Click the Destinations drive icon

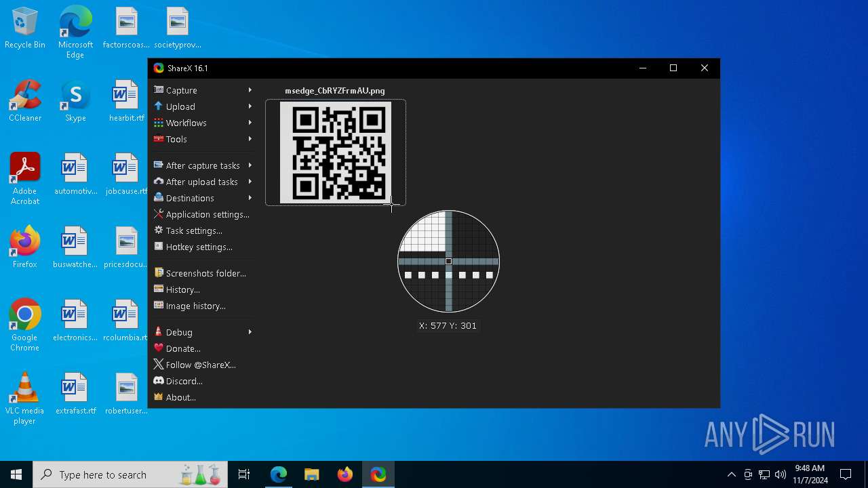point(159,198)
